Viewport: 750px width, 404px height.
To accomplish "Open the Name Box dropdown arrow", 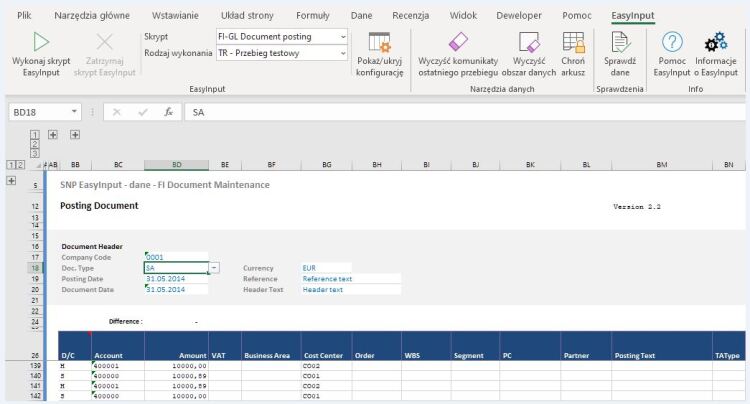I will (x=75, y=112).
